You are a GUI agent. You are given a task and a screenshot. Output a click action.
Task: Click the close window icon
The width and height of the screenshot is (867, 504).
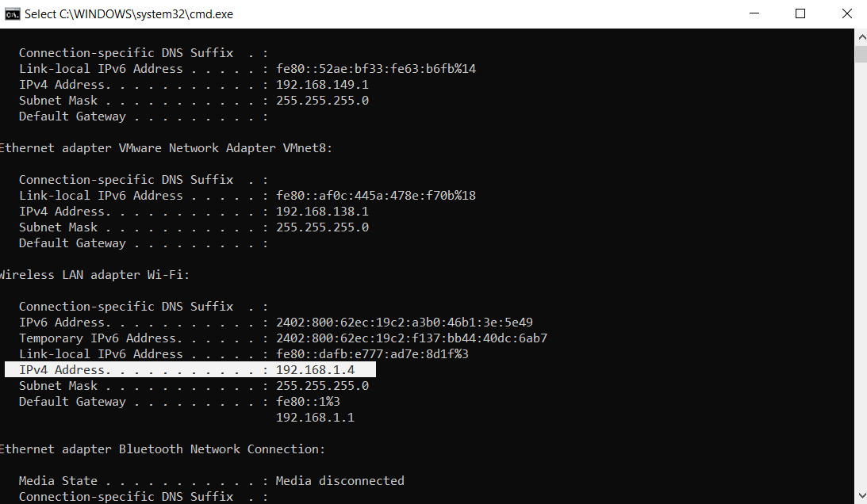coord(846,13)
